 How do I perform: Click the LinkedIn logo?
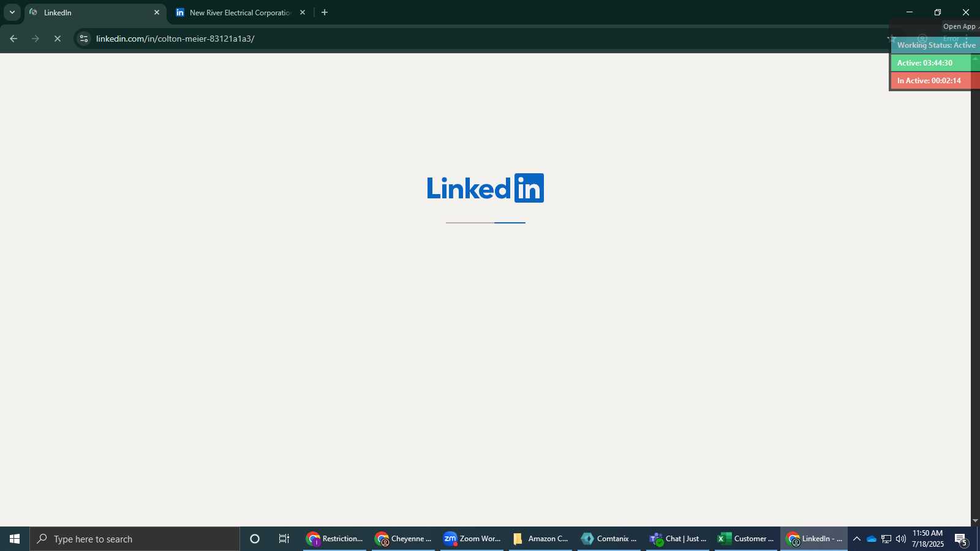coord(485,188)
